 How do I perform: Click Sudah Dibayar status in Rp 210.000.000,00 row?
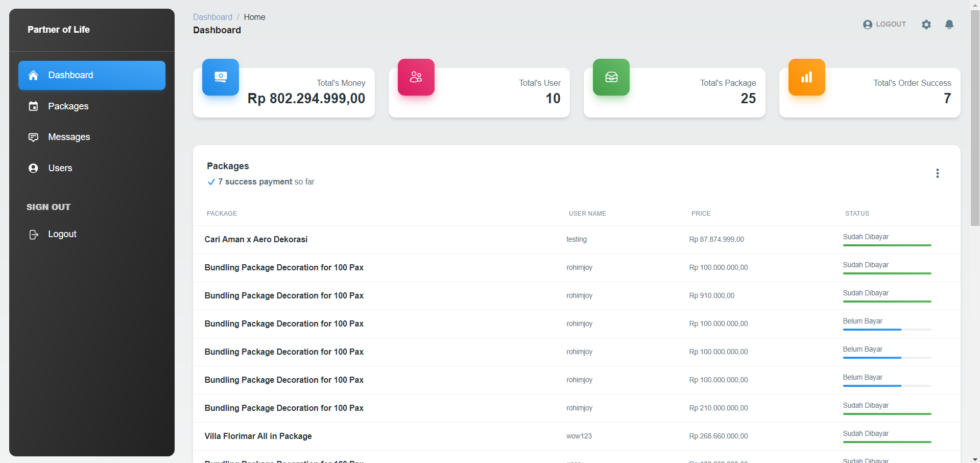pyautogui.click(x=866, y=405)
